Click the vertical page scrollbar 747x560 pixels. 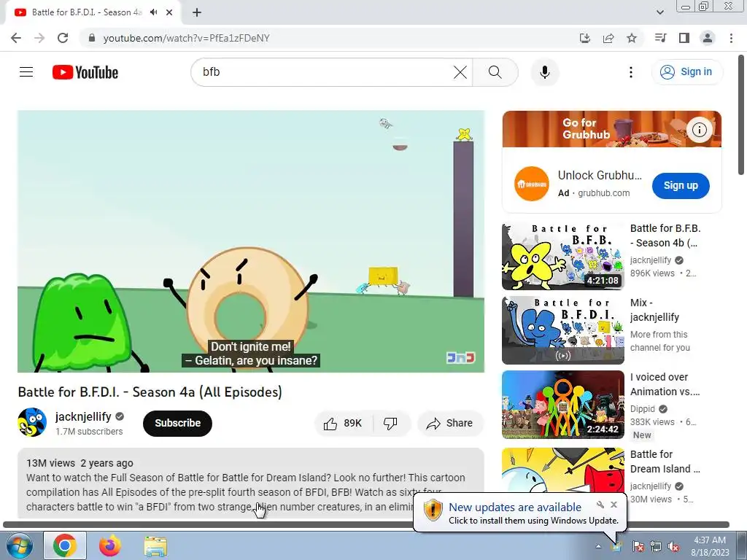pos(742,115)
